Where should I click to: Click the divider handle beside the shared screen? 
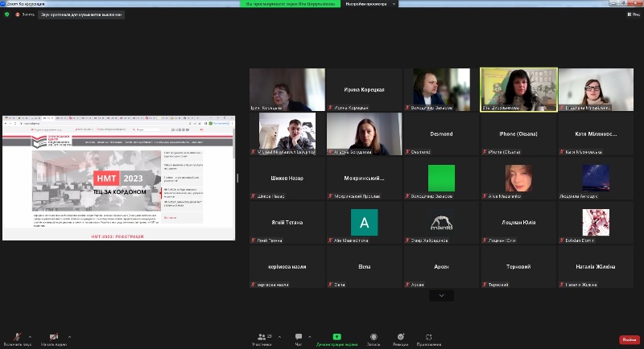tap(237, 178)
